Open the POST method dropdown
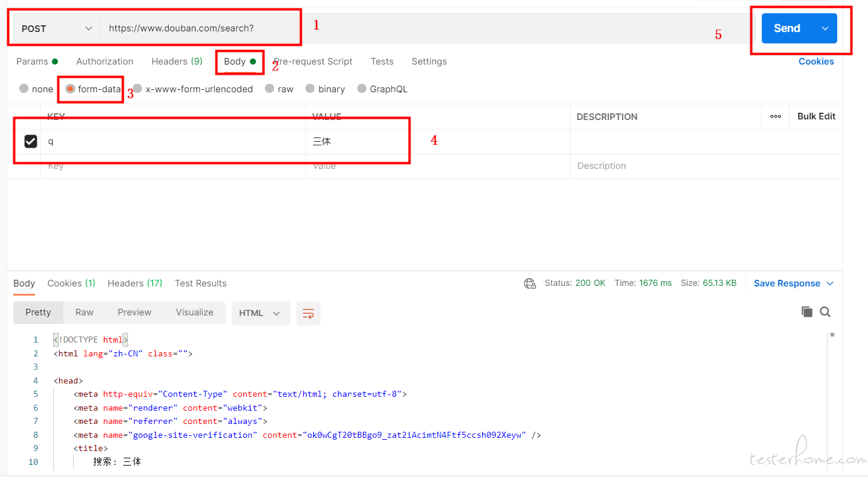The height and width of the screenshot is (477, 868). click(x=57, y=28)
